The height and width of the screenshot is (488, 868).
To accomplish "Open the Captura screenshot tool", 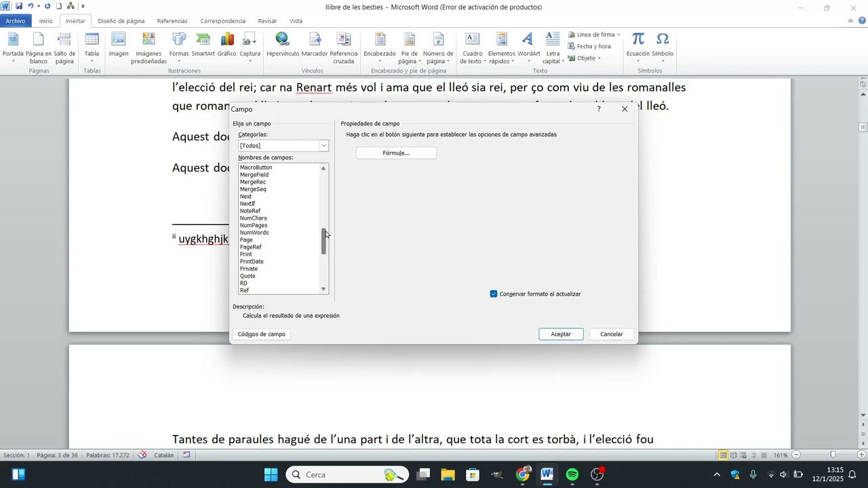I will 250,47.
